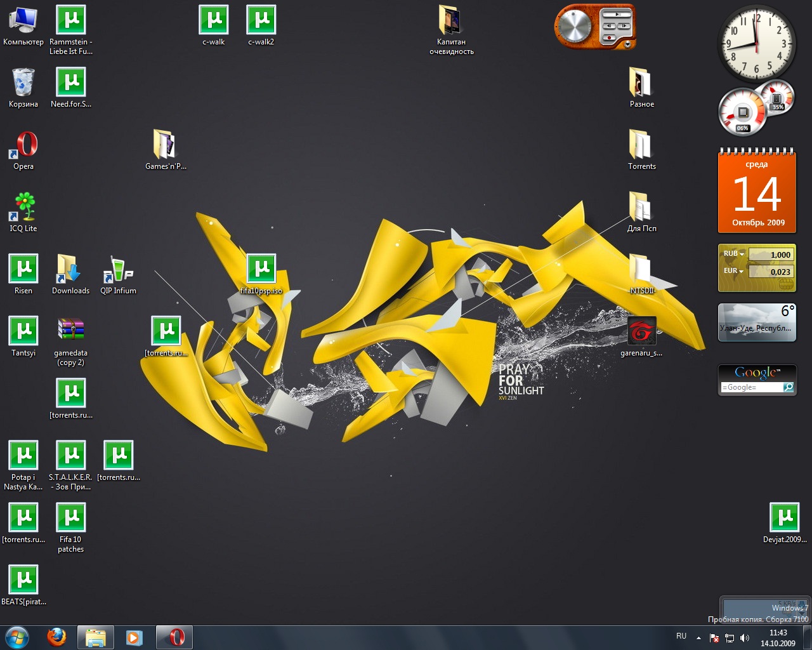Launch Firefox from the taskbar
The image size is (812, 650).
coord(56,637)
